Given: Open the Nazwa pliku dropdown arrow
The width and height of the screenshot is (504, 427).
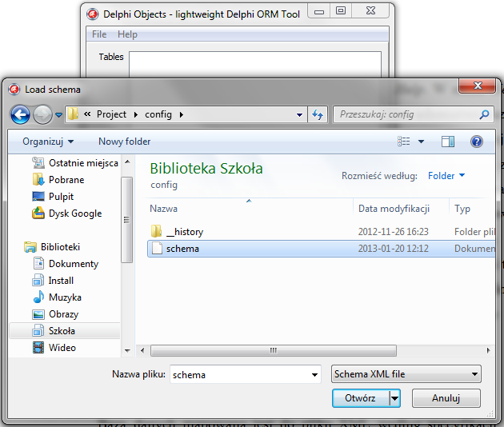Looking at the screenshot, I should click(314, 375).
